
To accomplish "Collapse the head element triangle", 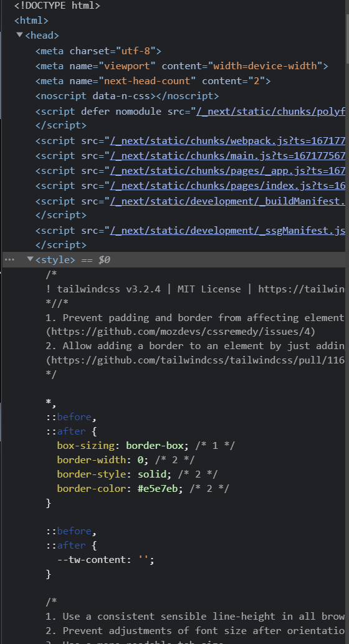I will pos(19,35).
